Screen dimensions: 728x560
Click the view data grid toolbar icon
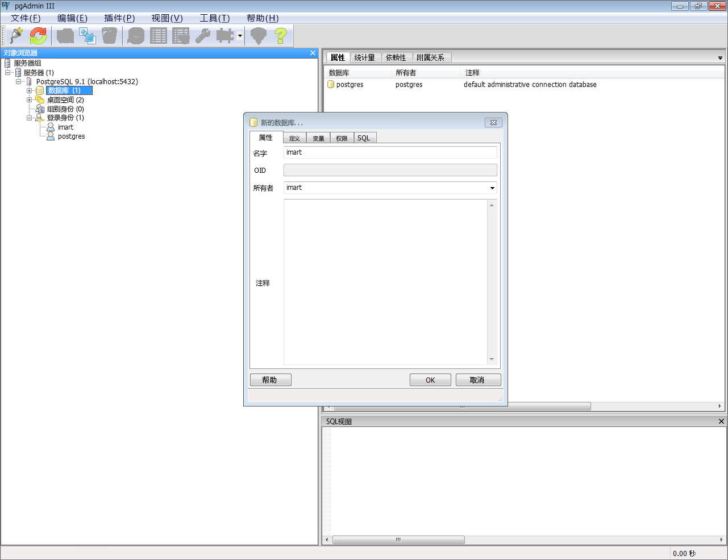[x=158, y=36]
